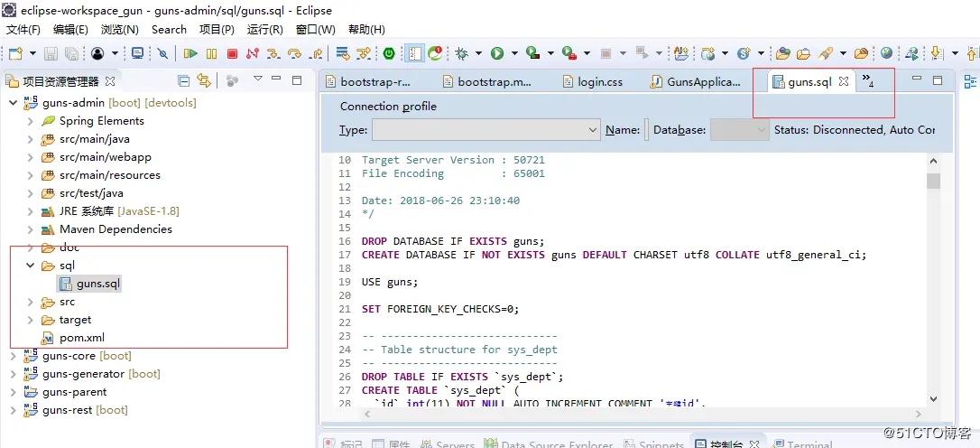980x448 pixels.
Task: Open project explorer View Menu triangle
Action: coord(257,79)
